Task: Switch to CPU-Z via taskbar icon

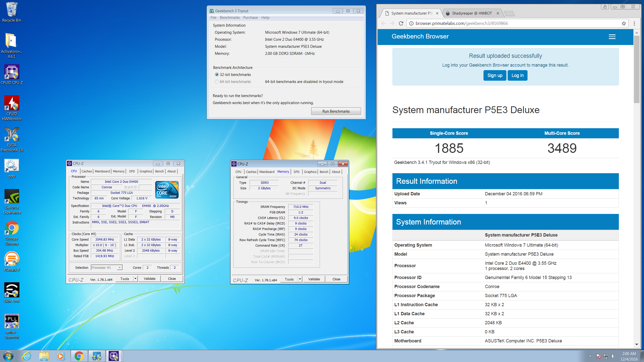Action: (x=114, y=356)
